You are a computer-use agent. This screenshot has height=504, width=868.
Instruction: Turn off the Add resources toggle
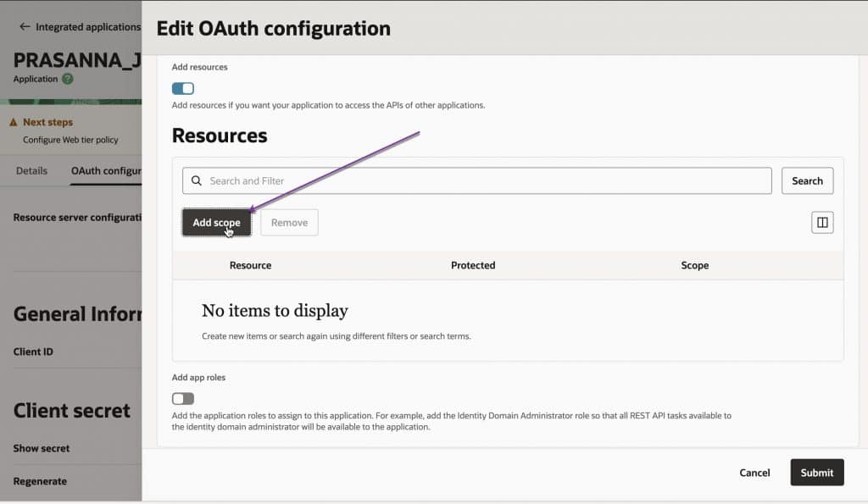click(183, 88)
